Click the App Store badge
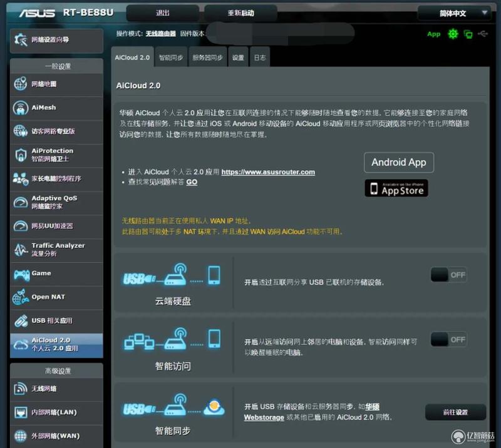The width and height of the screenshot is (501, 448). click(396, 188)
